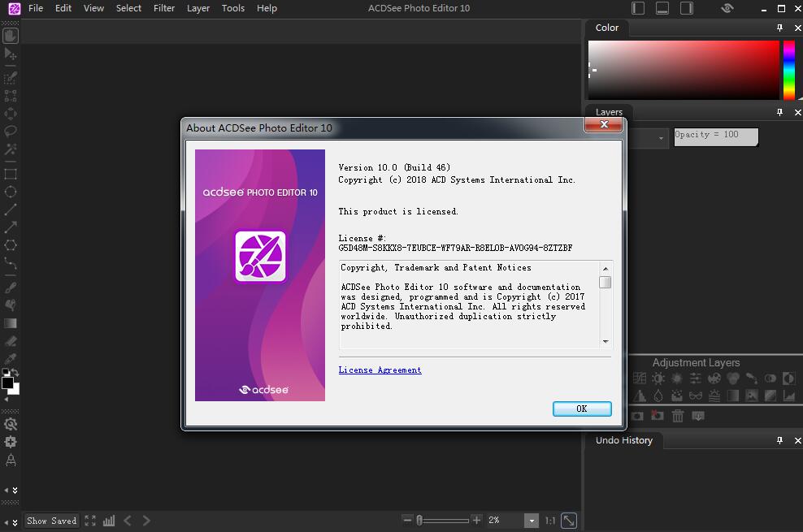
Task: Click the Show Saved button
Action: pos(52,521)
